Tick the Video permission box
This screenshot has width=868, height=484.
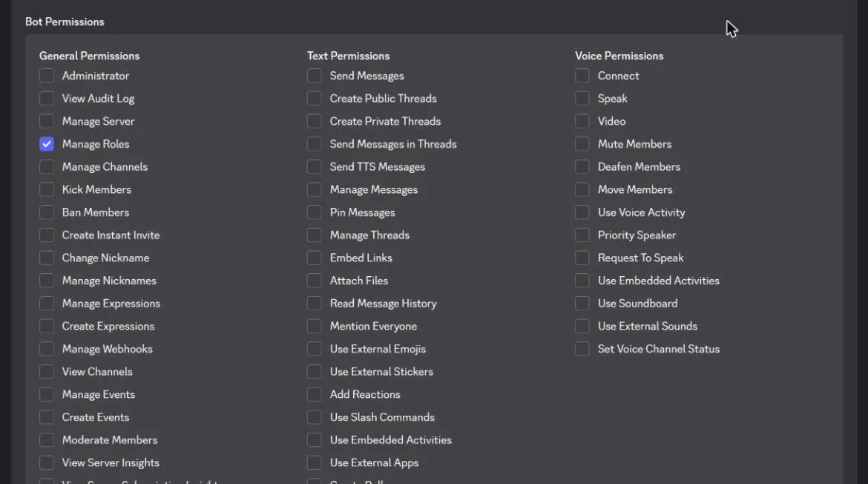point(582,121)
